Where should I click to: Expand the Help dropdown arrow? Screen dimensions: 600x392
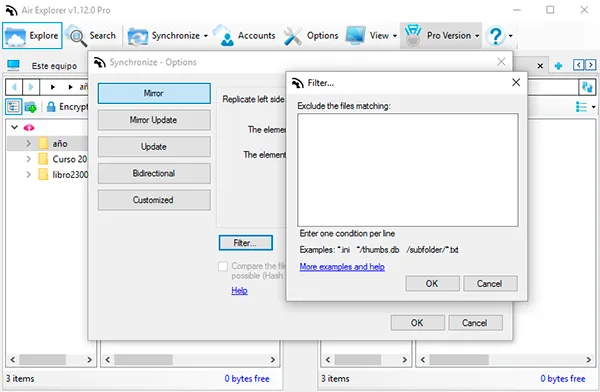pyautogui.click(x=510, y=36)
